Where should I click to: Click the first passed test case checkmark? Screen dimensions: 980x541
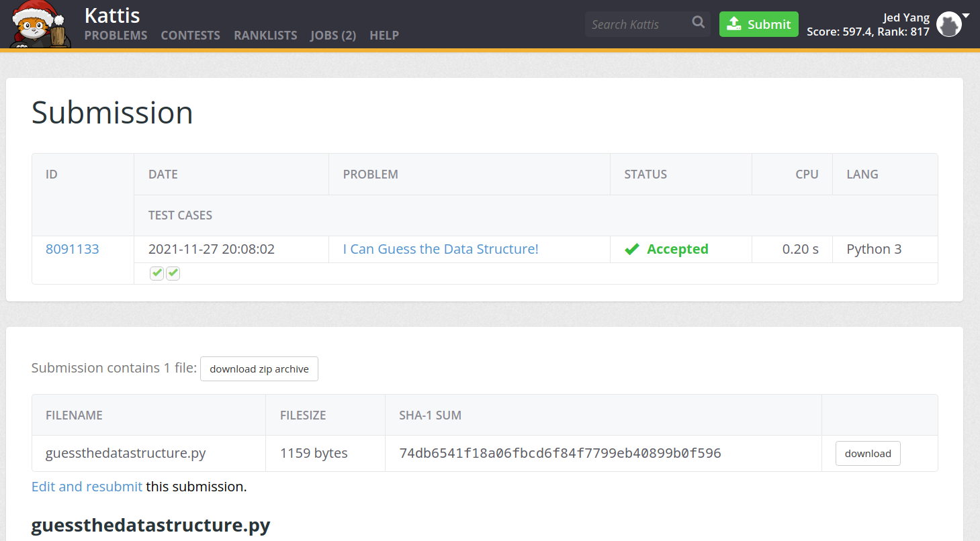(157, 273)
